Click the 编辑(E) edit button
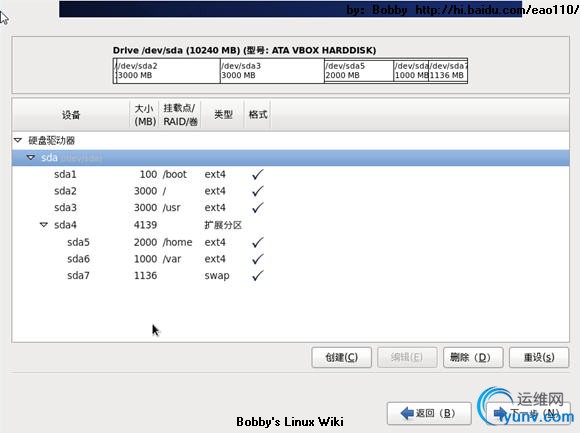The width and height of the screenshot is (580, 433). [x=407, y=357]
